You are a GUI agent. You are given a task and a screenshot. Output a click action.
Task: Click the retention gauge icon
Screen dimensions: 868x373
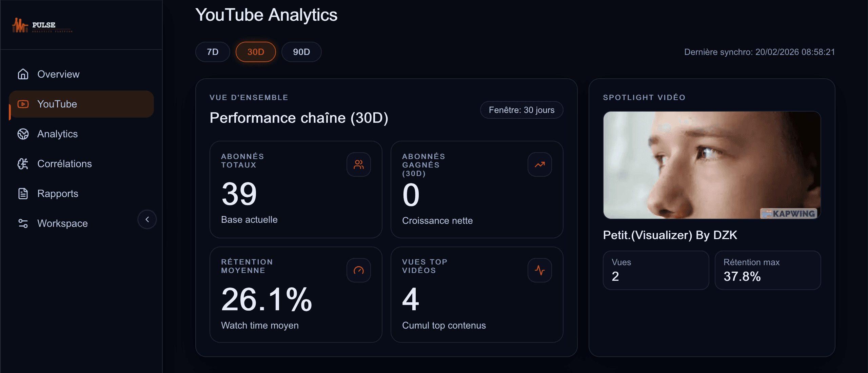pyautogui.click(x=359, y=270)
